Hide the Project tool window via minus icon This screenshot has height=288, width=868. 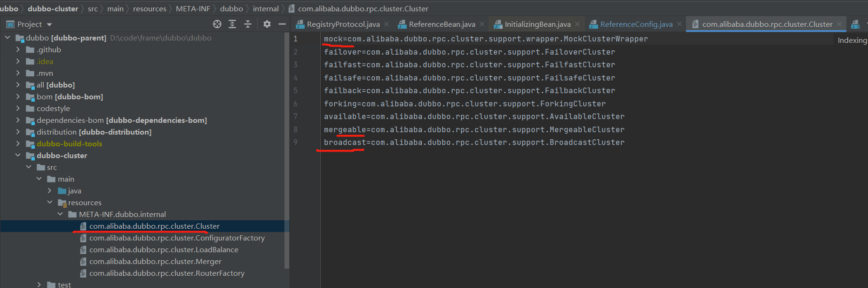tap(282, 24)
